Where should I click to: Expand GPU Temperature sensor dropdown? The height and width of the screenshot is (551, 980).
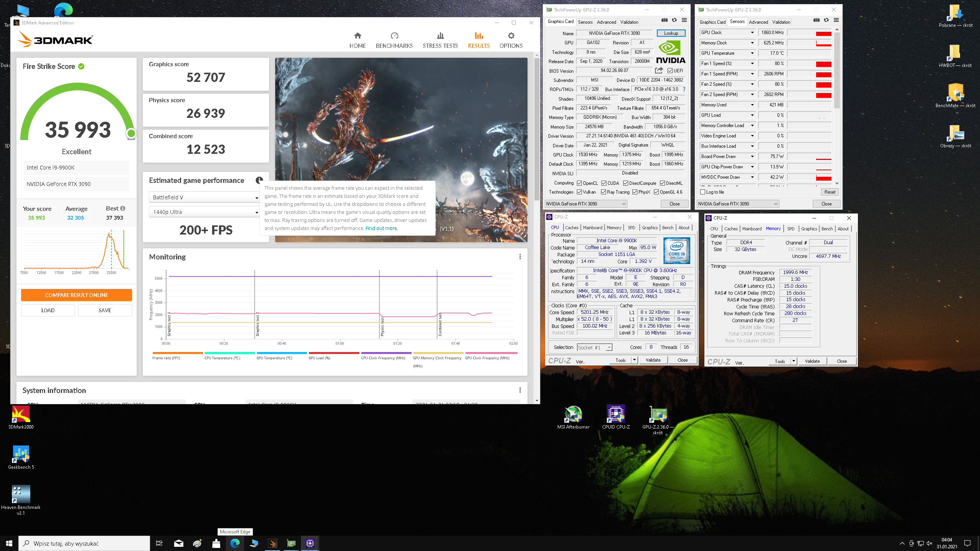tap(752, 53)
